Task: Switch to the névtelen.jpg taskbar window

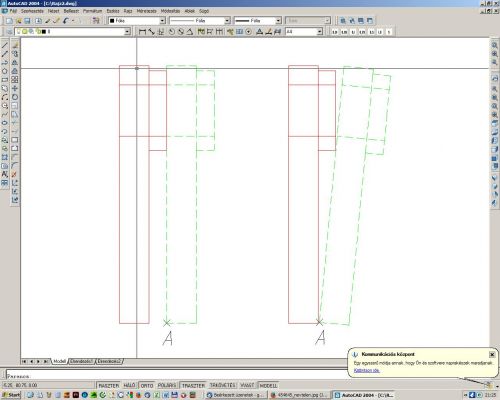Action: pos(299,395)
